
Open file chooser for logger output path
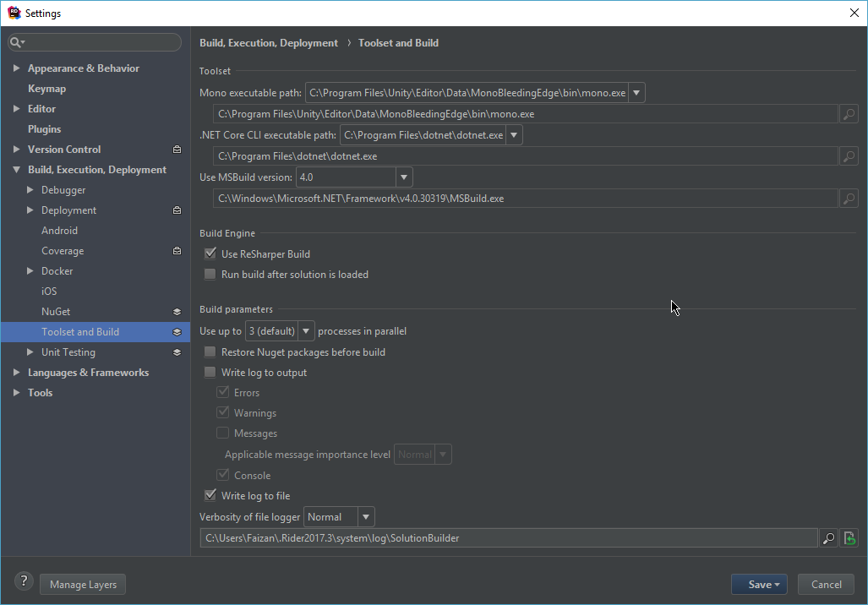(828, 537)
